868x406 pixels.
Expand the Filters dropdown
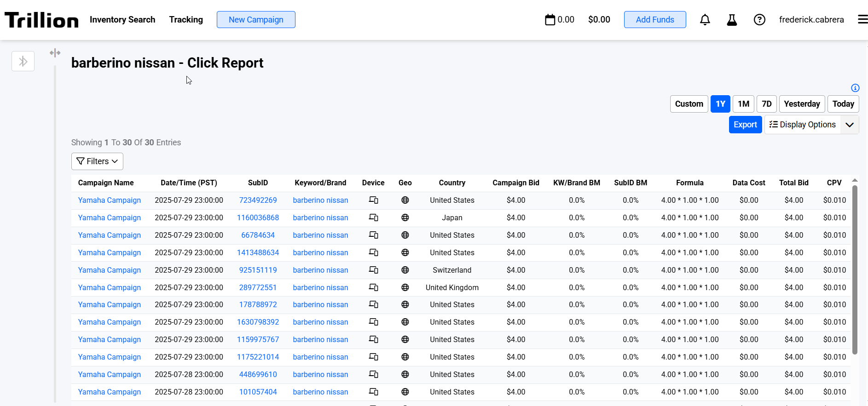click(x=97, y=161)
